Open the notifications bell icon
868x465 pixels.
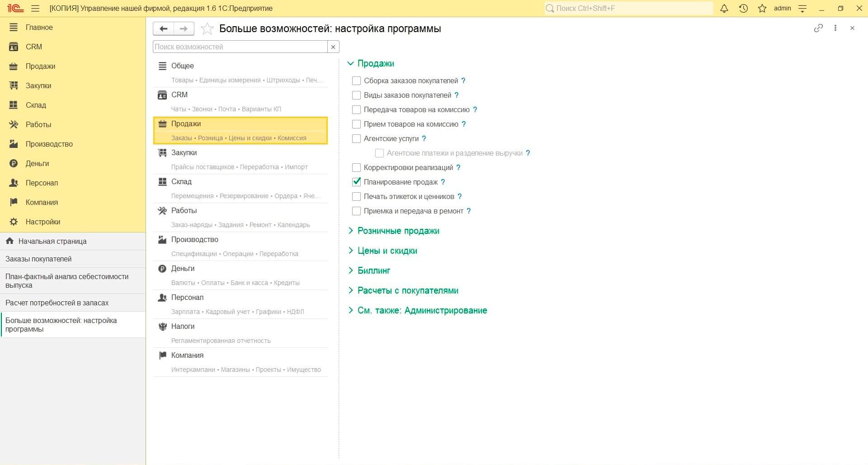pos(724,8)
